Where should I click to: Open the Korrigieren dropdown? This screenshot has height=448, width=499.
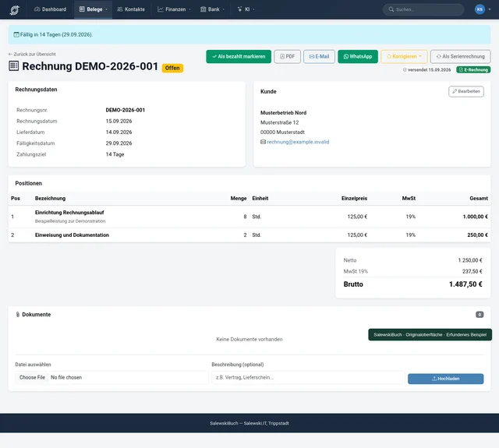tap(404, 57)
